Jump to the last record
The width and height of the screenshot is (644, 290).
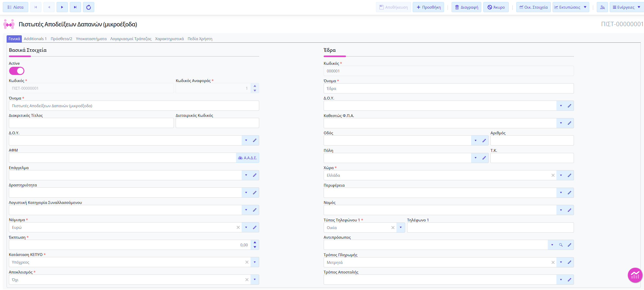(x=75, y=7)
